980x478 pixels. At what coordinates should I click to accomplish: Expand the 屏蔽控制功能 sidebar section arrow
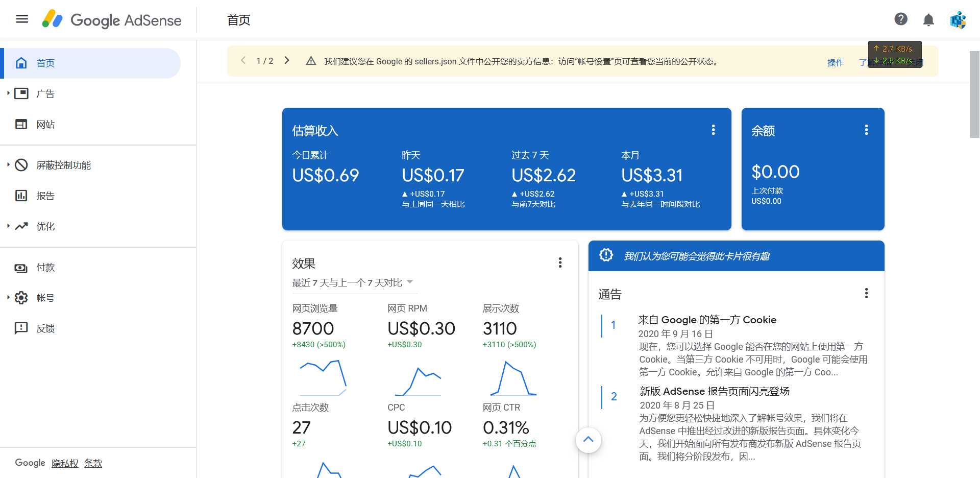pos(8,165)
